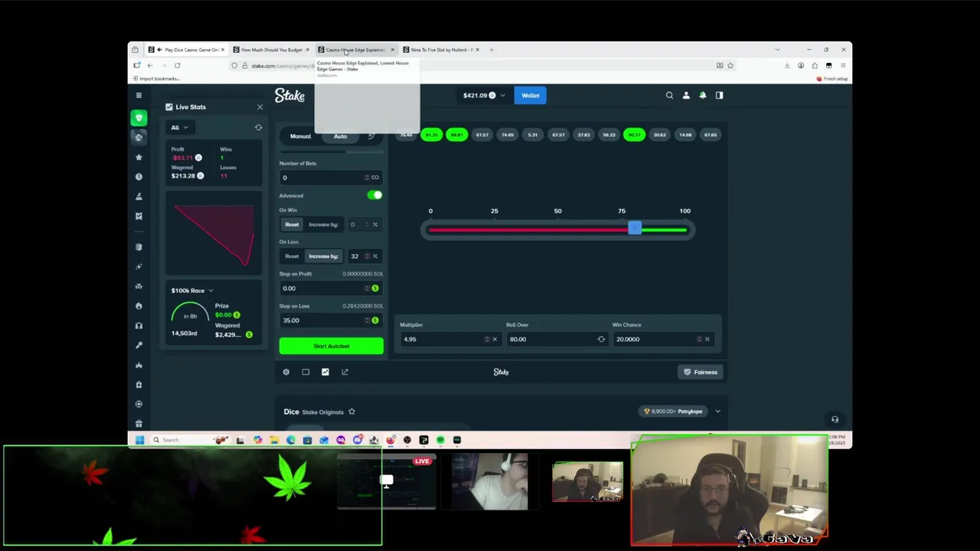The height and width of the screenshot is (551, 980).
Task: Set infinite number of bets
Action: [x=375, y=178]
